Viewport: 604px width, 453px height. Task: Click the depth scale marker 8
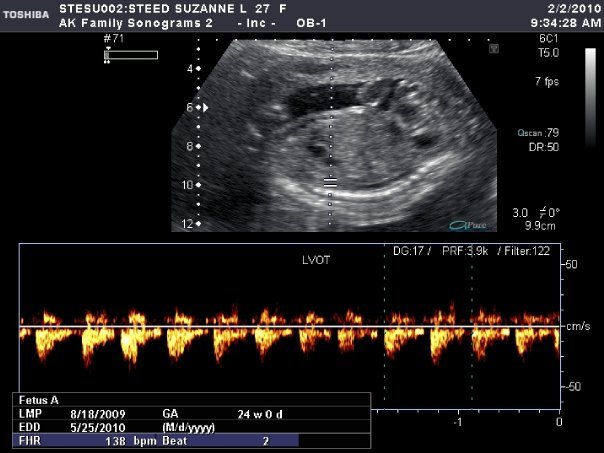[x=190, y=146]
